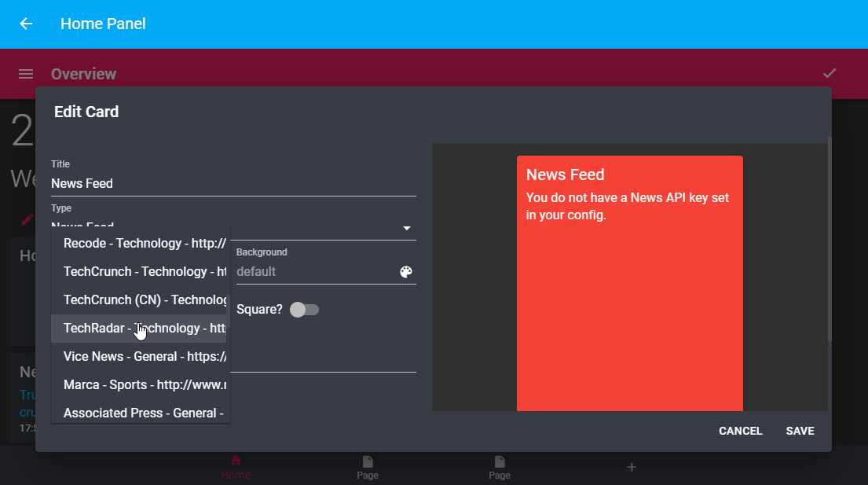Click the plus icon to add a page
868x485 pixels.
click(631, 466)
